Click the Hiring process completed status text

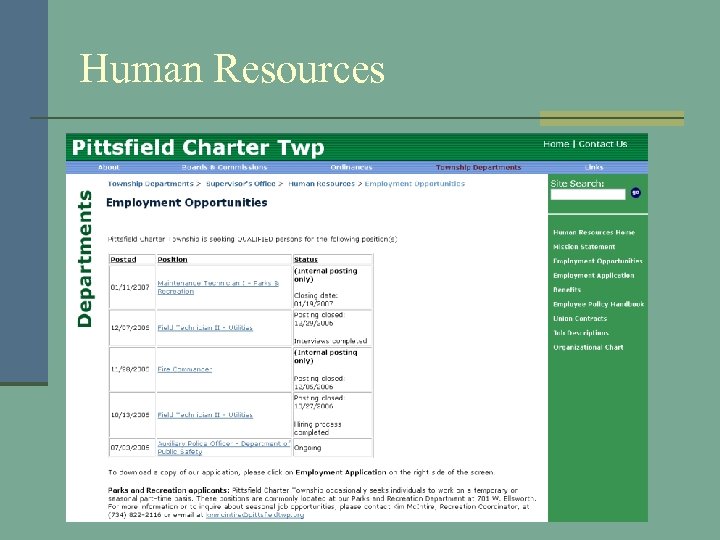coord(317,428)
